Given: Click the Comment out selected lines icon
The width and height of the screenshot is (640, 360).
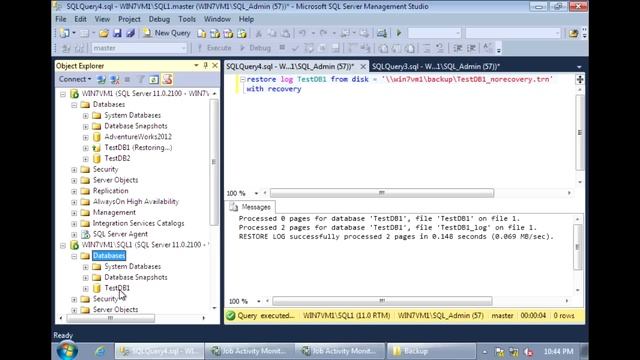Looking at the screenshot, I should 426,48.
